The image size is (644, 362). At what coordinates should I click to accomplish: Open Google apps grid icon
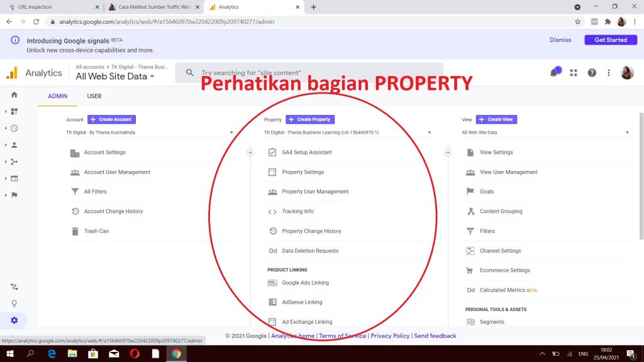574,73
